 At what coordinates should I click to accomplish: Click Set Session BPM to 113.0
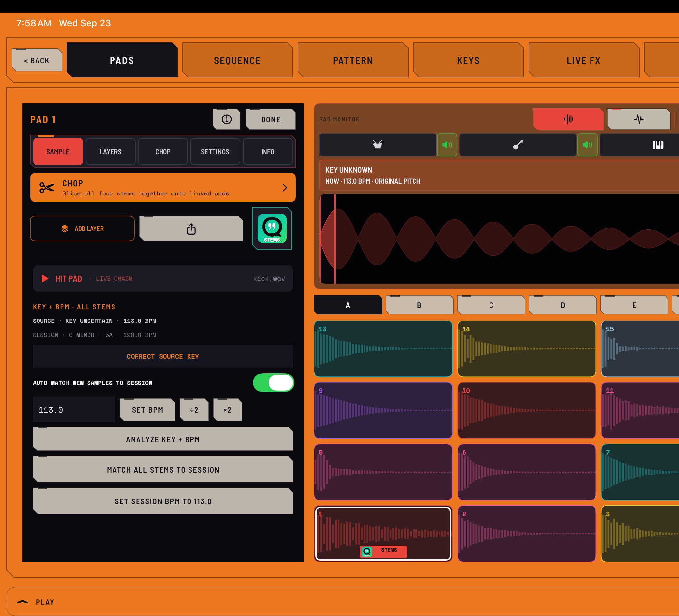coord(163,501)
